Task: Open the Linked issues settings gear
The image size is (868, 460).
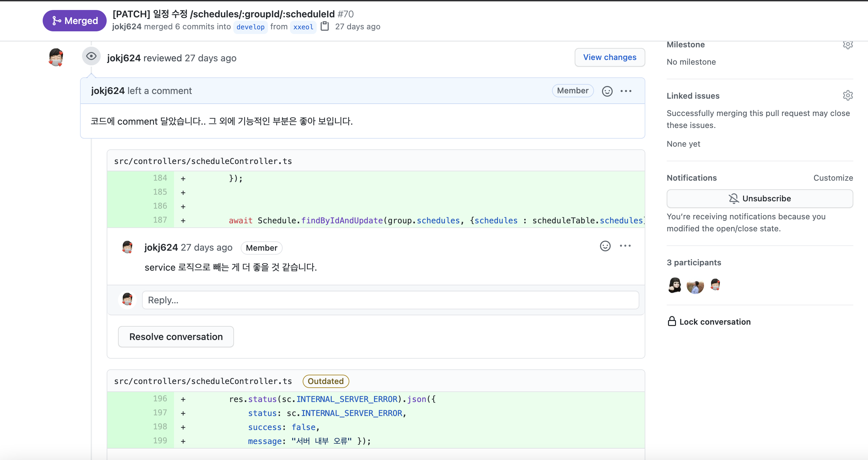Action: click(847, 96)
